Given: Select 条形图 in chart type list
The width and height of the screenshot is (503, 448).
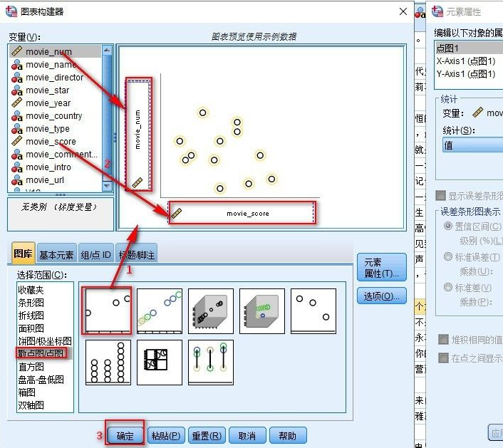Looking at the screenshot, I should (31, 303).
